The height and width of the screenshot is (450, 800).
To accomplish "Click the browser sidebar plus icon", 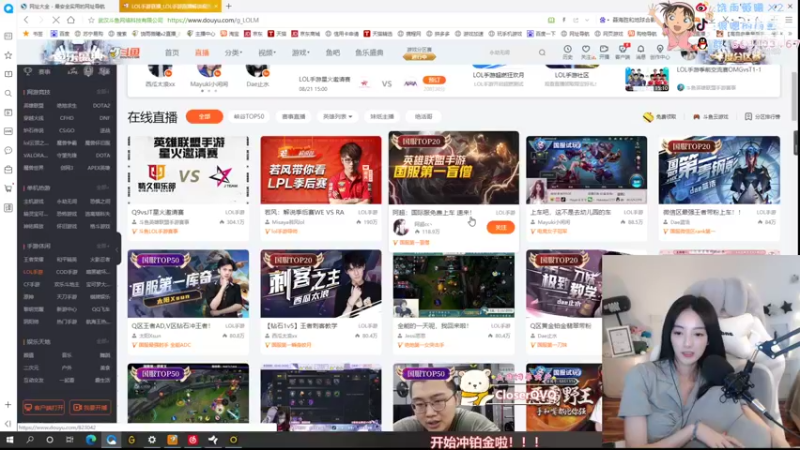I will click(8, 405).
